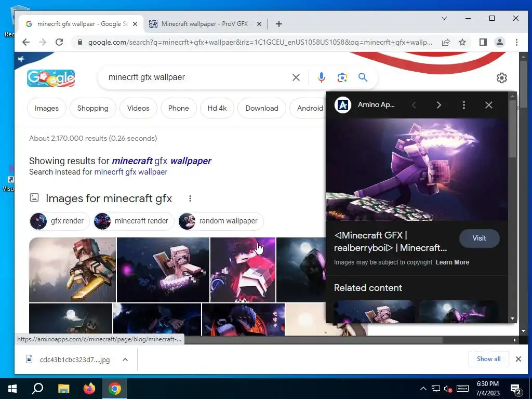Open the Amino Apps source icon in preview

click(x=343, y=105)
